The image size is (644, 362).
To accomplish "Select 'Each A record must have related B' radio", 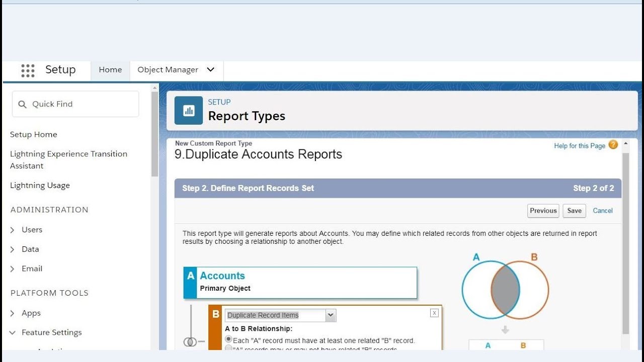I will 229,340.
